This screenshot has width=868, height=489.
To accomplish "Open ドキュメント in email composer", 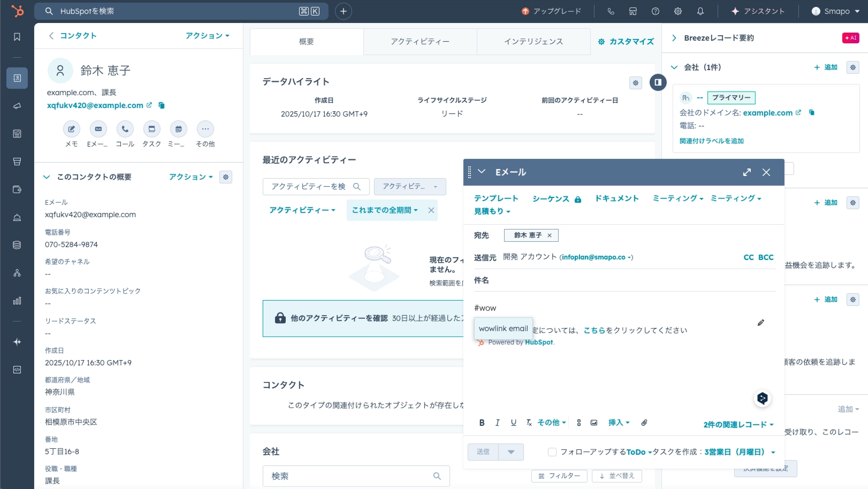I will 617,198.
